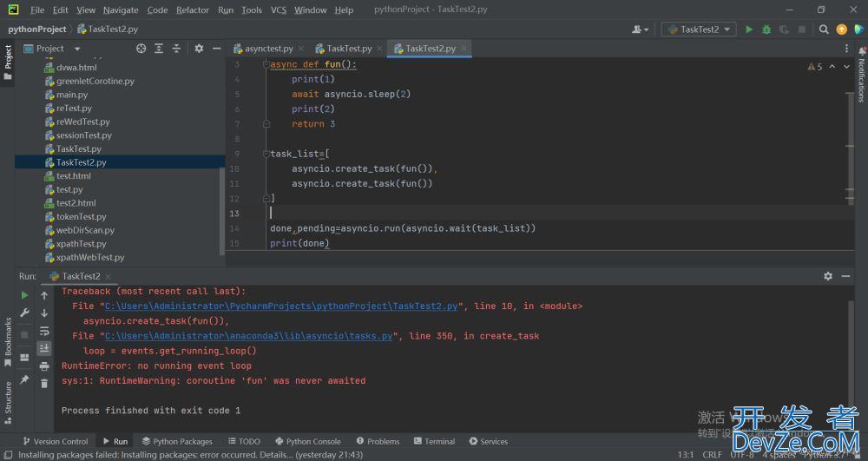Switch to TaskTest.py editor tab
This screenshot has width=868, height=461.
[x=349, y=49]
